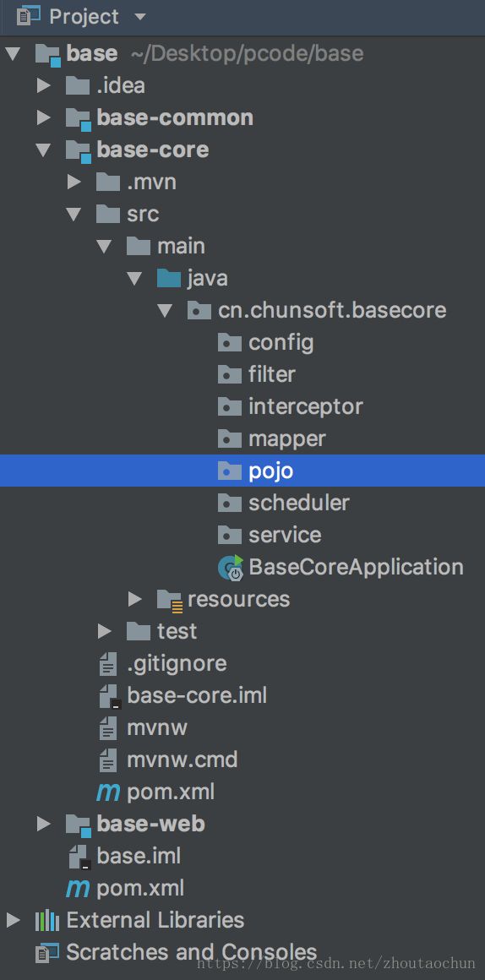Expand the base-common module

point(43,117)
